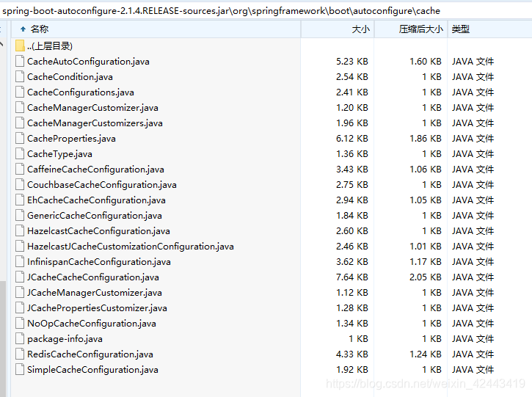The height and width of the screenshot is (397, 532).
Task: Click the 5.23 KB size value
Action: (x=352, y=62)
